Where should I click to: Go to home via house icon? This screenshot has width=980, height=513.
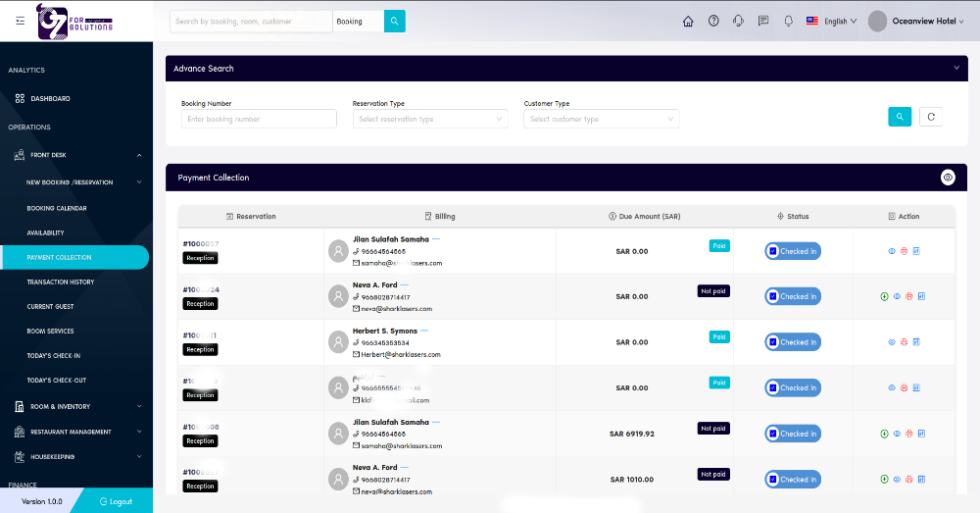pyautogui.click(x=688, y=22)
